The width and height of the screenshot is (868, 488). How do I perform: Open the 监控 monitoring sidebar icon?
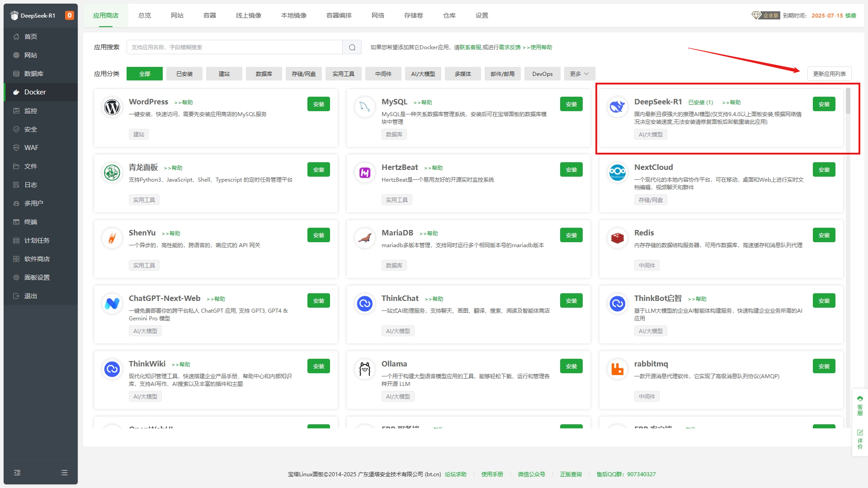pyautogui.click(x=16, y=111)
